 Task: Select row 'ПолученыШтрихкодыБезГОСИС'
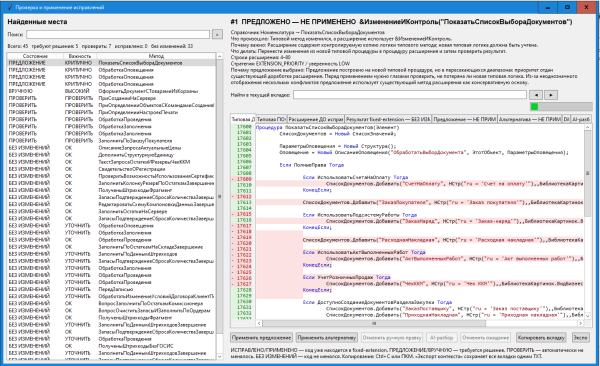point(111,346)
